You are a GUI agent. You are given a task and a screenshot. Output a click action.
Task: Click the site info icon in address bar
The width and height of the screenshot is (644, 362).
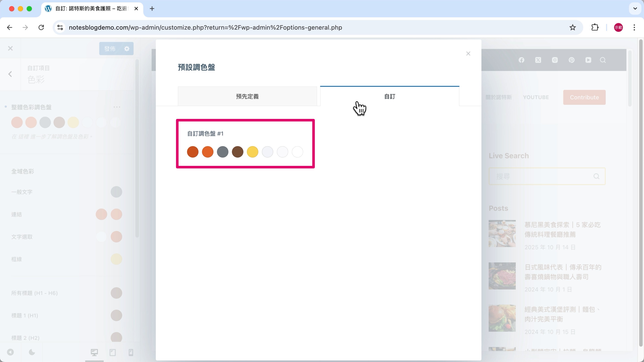[60, 27]
